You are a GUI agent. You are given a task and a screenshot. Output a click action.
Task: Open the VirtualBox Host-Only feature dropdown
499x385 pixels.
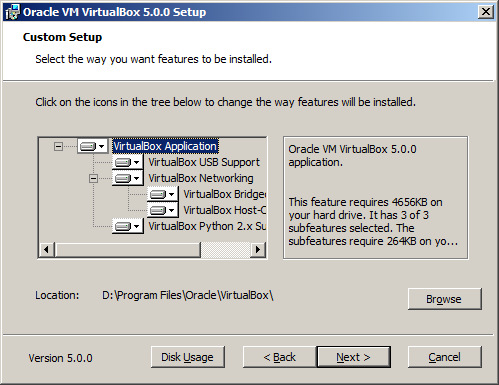pos(163,210)
